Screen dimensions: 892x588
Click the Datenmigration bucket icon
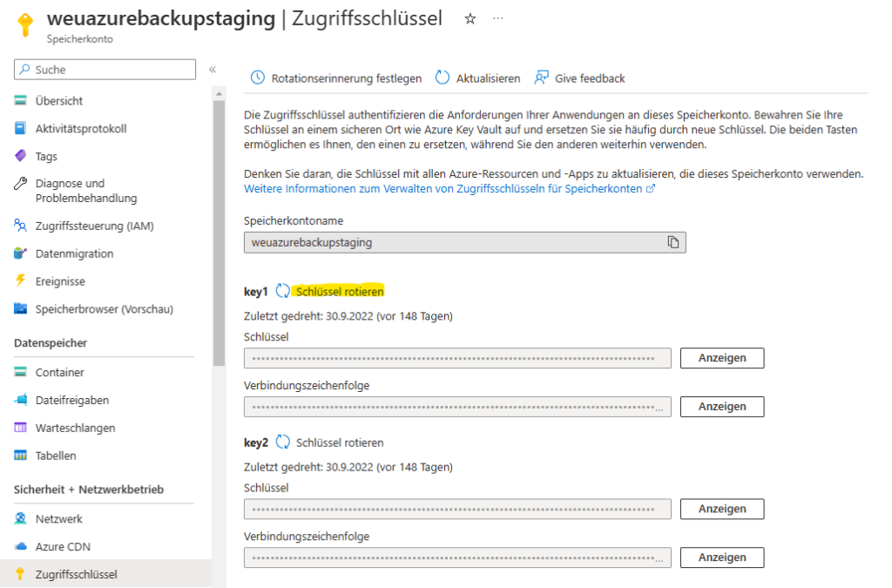pos(21,253)
